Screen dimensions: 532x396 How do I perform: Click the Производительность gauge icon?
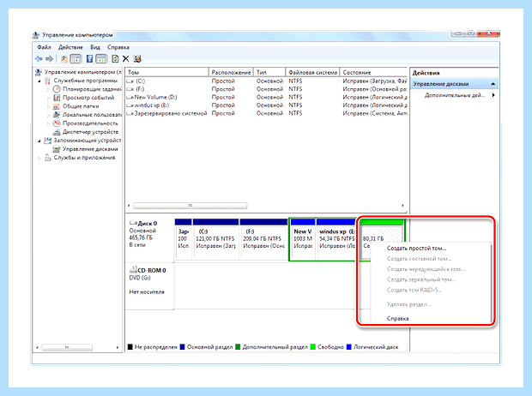[57, 123]
